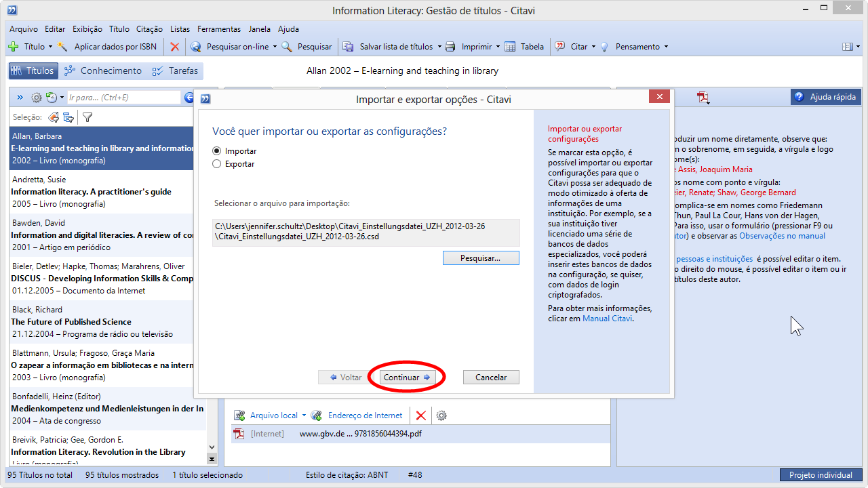Expand the Imprimir dropdown arrow
Viewport: 868px width, 488px height.
coord(498,47)
